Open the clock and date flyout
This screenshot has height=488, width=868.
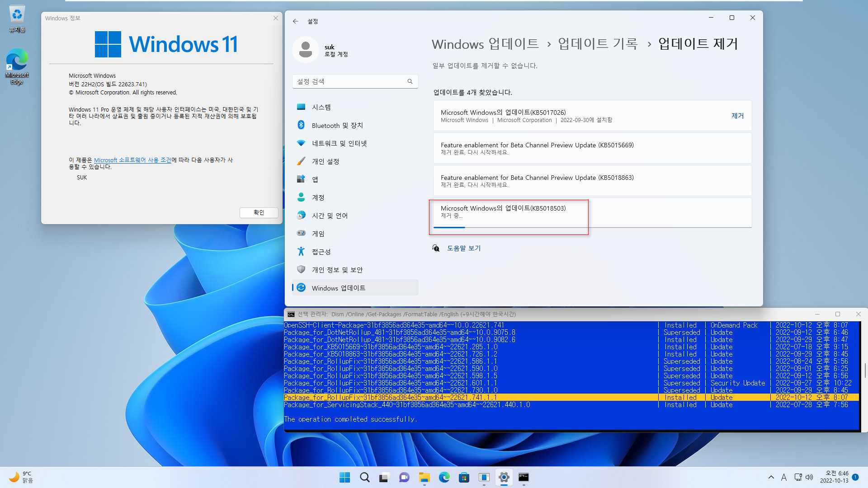(x=834, y=477)
